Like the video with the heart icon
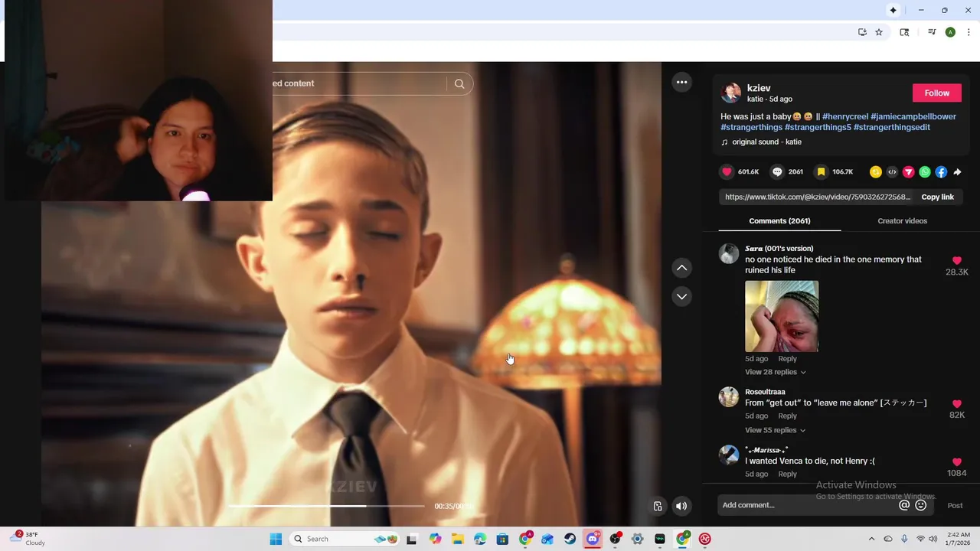Screen dimensions: 980x551 point(727,172)
